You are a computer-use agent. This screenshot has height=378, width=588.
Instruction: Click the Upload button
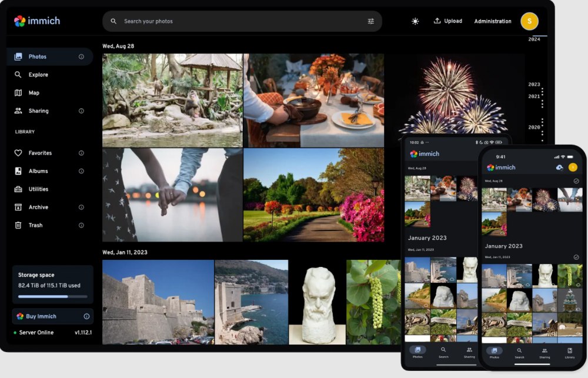point(447,21)
